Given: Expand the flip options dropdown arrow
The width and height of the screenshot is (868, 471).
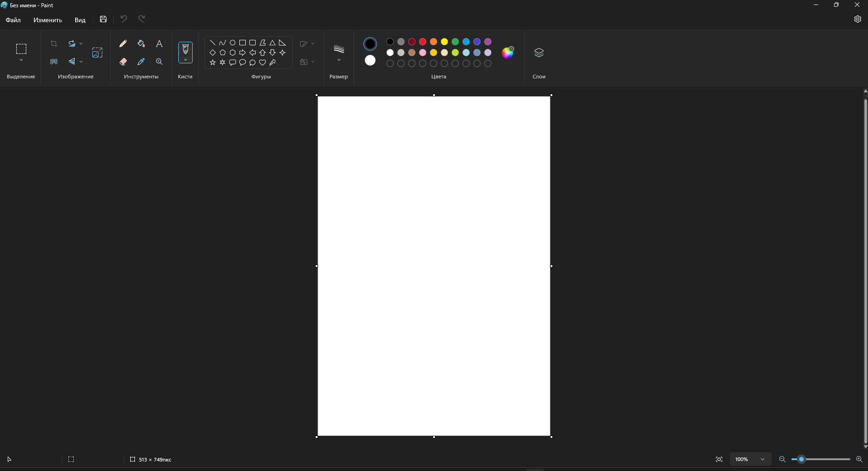Looking at the screenshot, I should tap(81, 62).
